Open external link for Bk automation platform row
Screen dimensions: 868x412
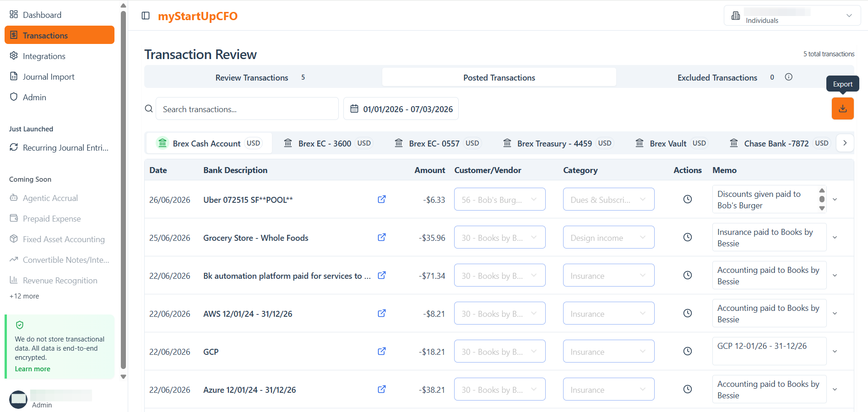pos(381,275)
